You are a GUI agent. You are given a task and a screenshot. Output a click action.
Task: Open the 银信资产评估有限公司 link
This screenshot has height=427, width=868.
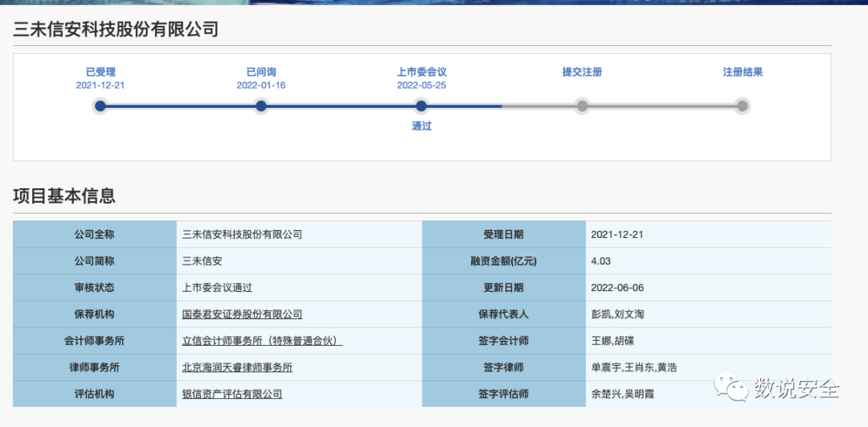pyautogui.click(x=232, y=394)
